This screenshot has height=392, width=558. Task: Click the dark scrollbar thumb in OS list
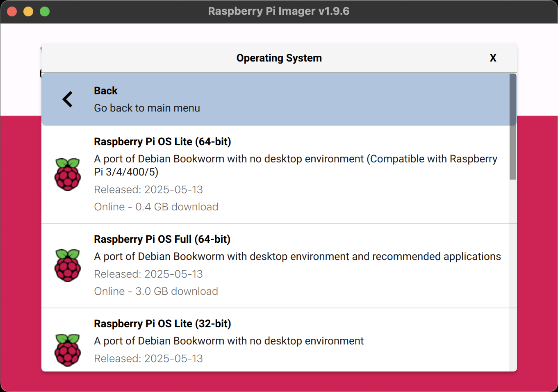click(x=512, y=126)
